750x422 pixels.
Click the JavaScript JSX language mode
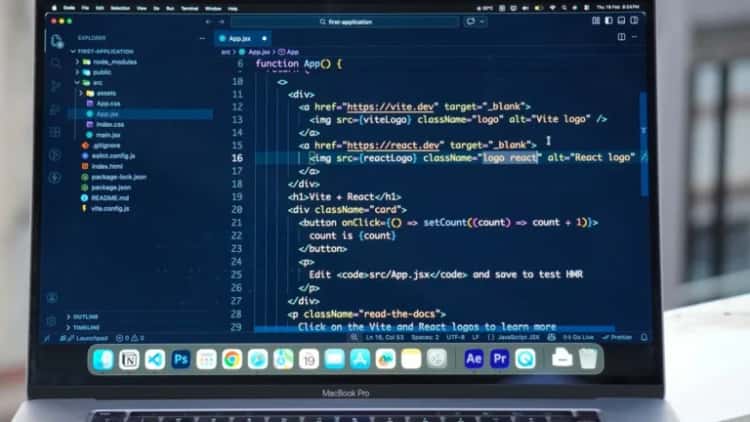point(518,337)
